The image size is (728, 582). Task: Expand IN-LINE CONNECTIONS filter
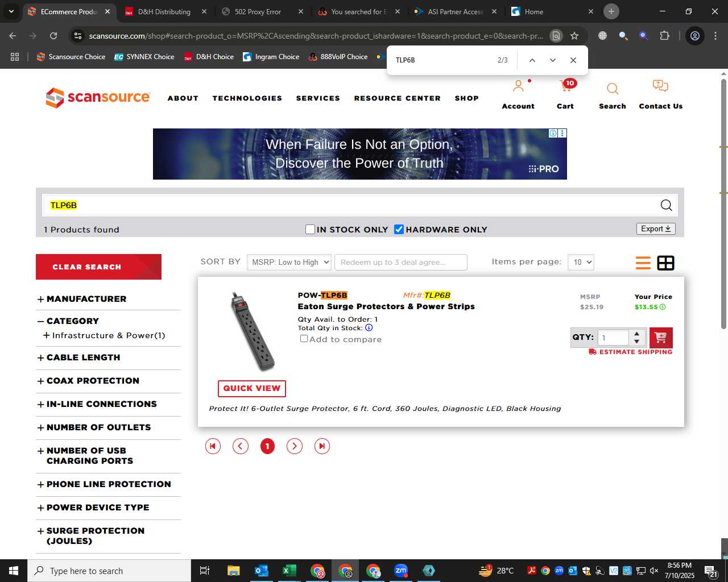[x=97, y=404]
